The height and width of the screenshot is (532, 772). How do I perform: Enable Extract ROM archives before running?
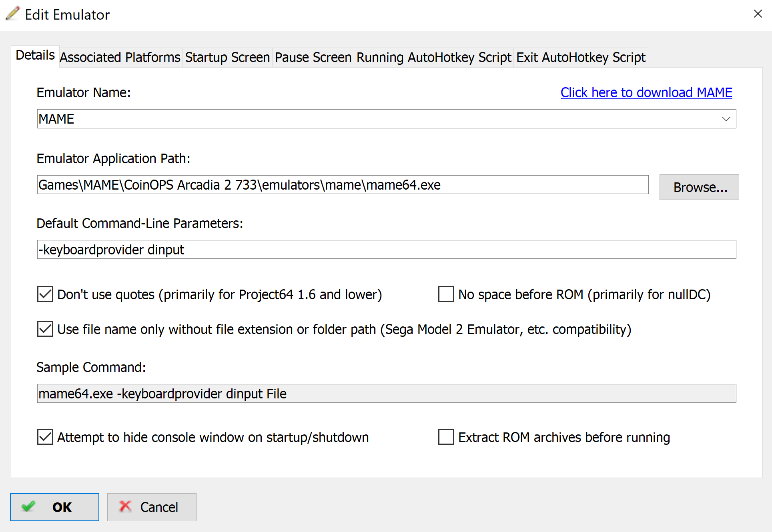coord(446,437)
